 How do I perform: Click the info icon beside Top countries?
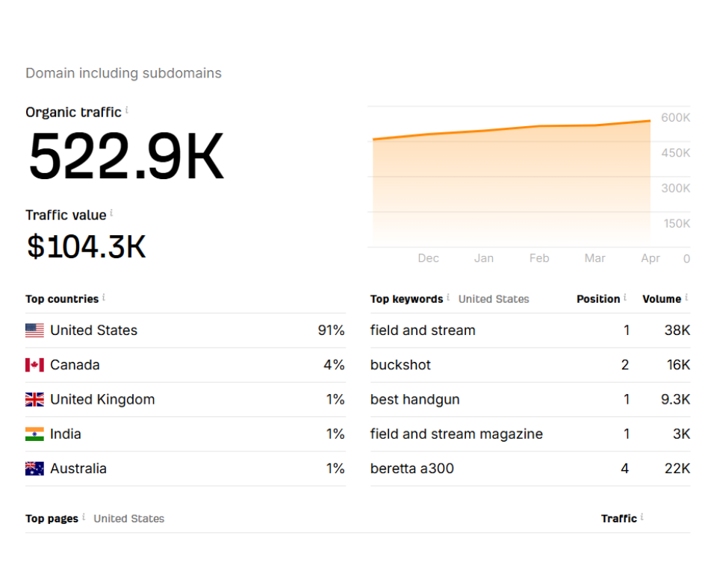104,297
